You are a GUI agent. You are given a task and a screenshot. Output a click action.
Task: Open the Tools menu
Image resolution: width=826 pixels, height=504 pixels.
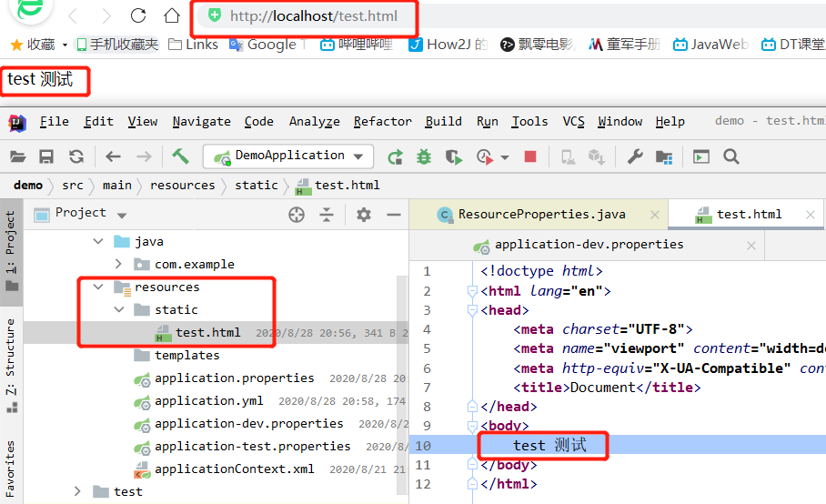point(529,122)
